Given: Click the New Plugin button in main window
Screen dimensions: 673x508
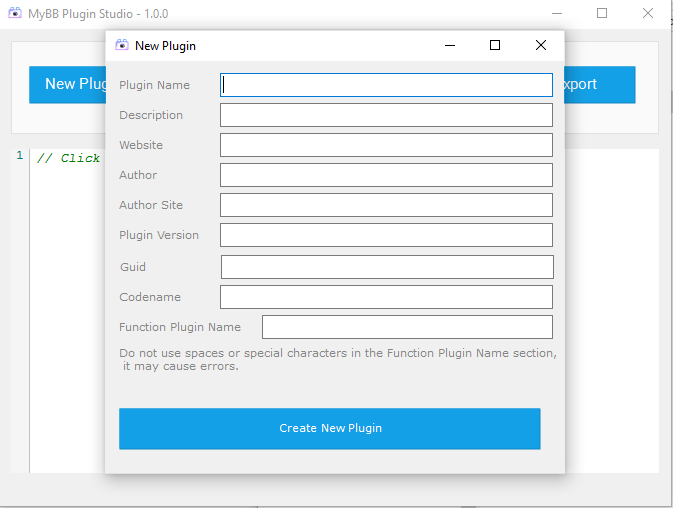Looking at the screenshot, I should point(67,85).
